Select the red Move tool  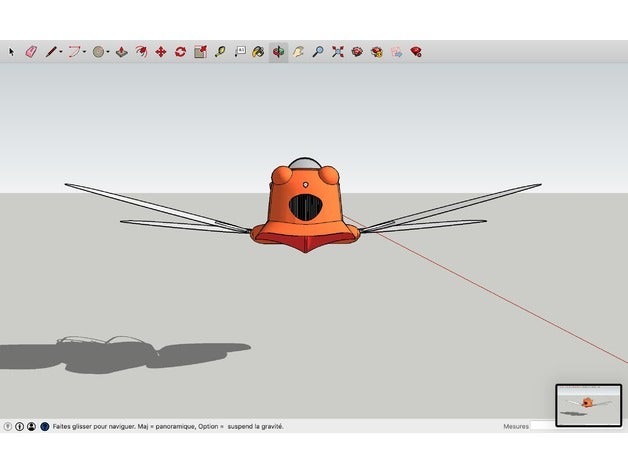point(160,51)
